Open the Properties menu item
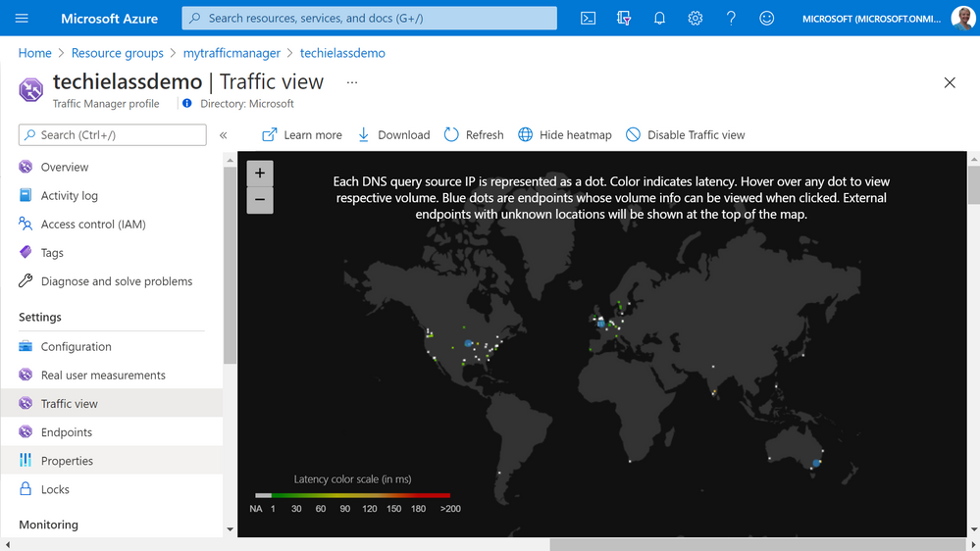 pyautogui.click(x=112, y=461)
